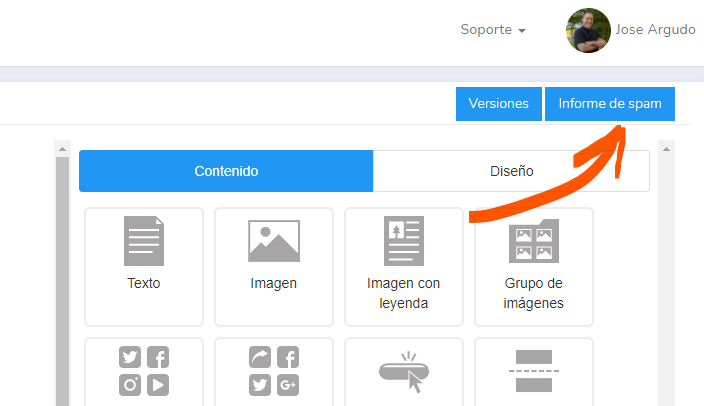Add the button block with cursor icon

point(404,372)
